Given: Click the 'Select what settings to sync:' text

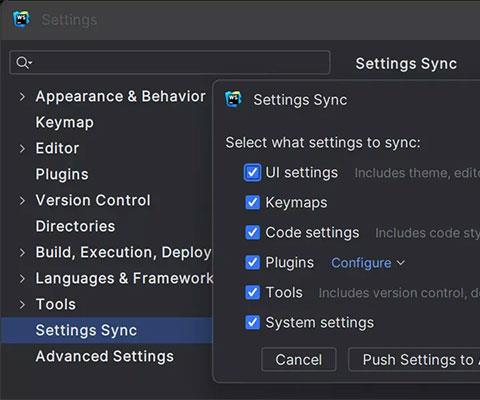Looking at the screenshot, I should click(x=323, y=143).
